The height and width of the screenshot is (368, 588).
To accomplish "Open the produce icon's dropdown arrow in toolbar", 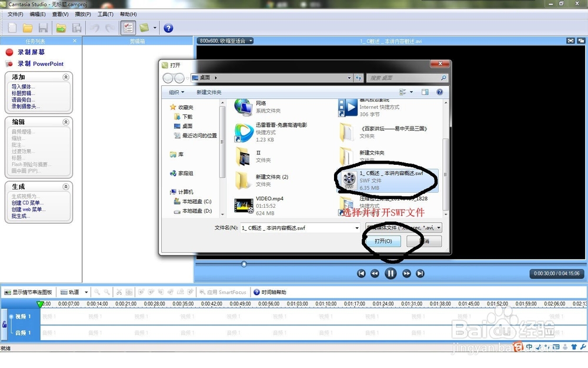I will point(155,28).
